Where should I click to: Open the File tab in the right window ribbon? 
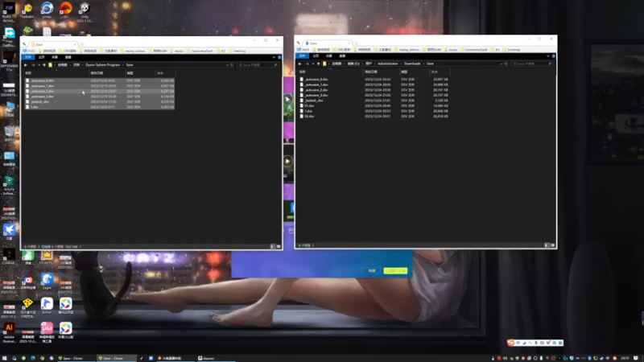pos(303,56)
